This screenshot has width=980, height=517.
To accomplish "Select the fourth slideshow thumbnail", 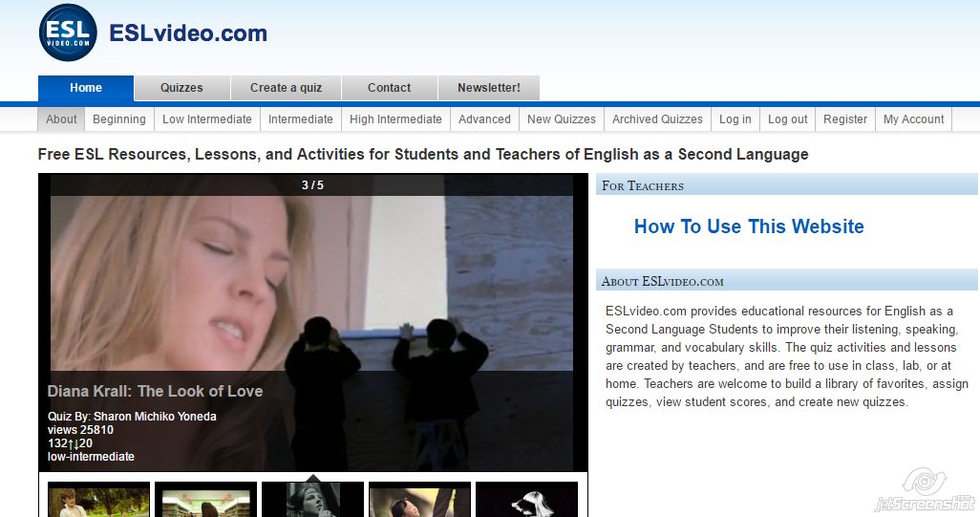I will tap(420, 500).
